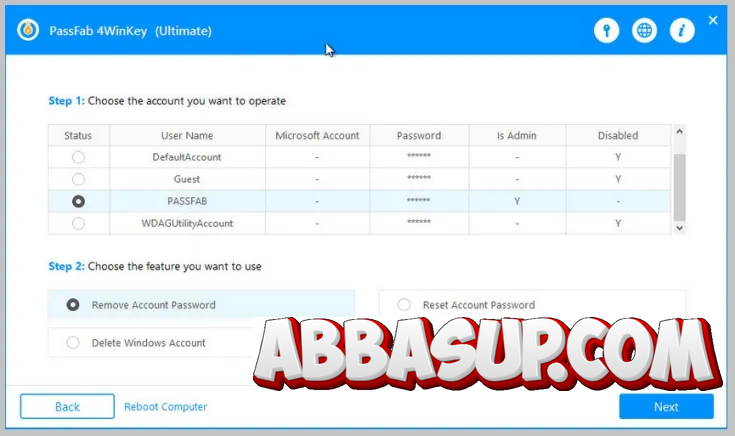Image resolution: width=735 pixels, height=436 pixels.
Task: Click the password asterisks in PASSFAB row
Action: tap(418, 200)
